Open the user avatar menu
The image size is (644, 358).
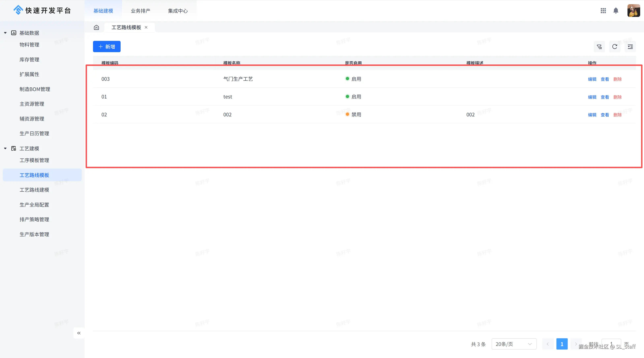point(634,10)
